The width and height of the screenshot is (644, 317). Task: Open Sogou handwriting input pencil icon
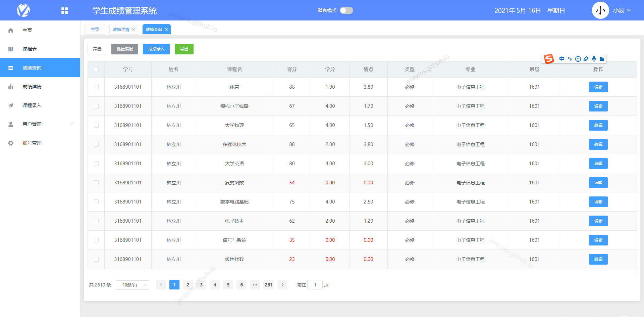click(586, 59)
